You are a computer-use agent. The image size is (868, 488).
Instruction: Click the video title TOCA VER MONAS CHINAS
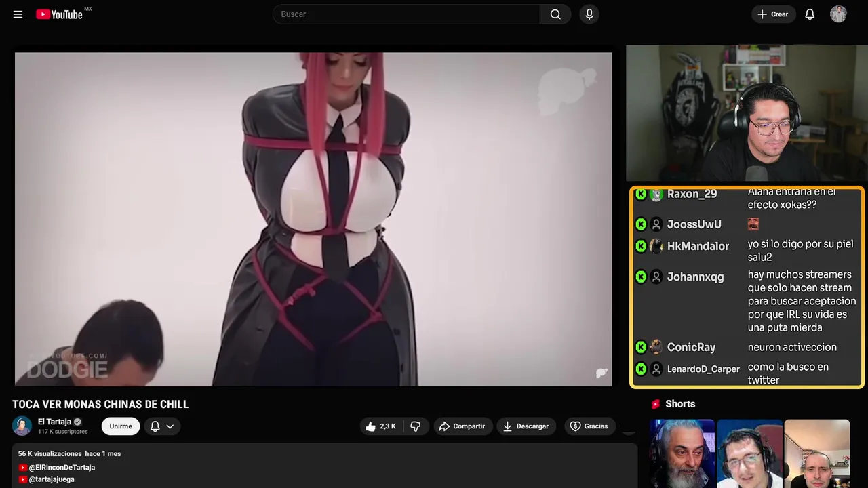pos(100,404)
